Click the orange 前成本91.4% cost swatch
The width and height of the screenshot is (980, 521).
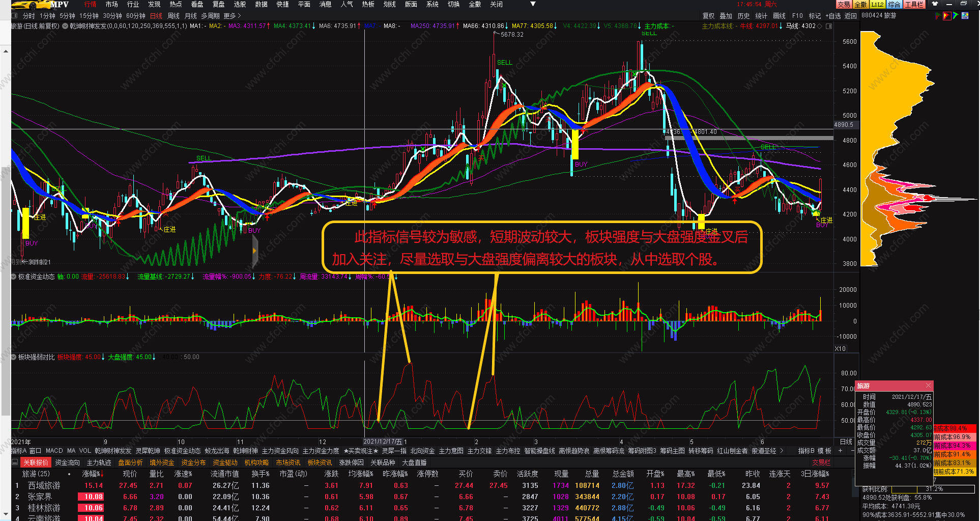coord(955,454)
